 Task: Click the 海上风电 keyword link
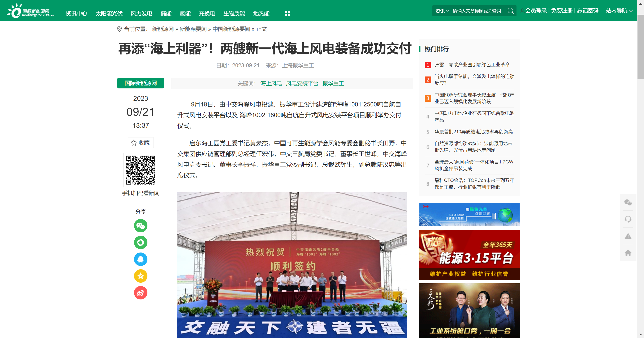[x=271, y=83]
